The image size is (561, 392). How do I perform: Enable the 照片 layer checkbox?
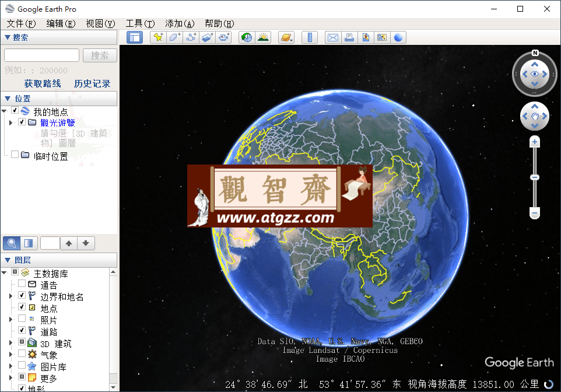[22, 318]
